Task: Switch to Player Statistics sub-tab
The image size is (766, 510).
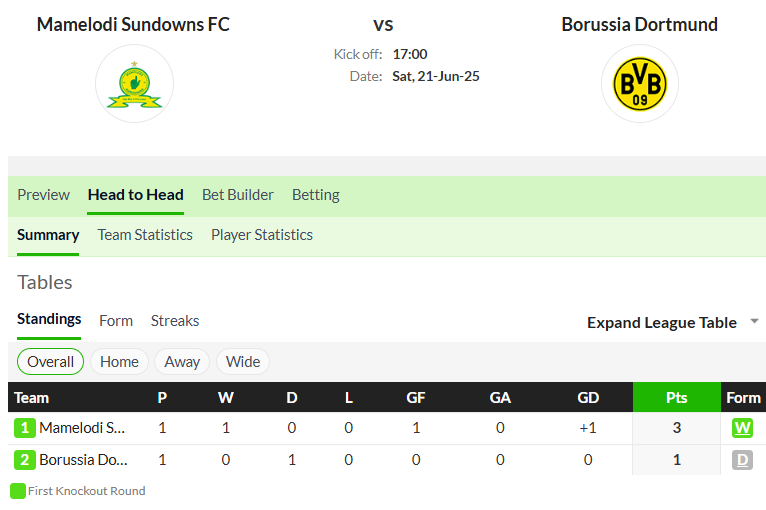Action: (262, 234)
